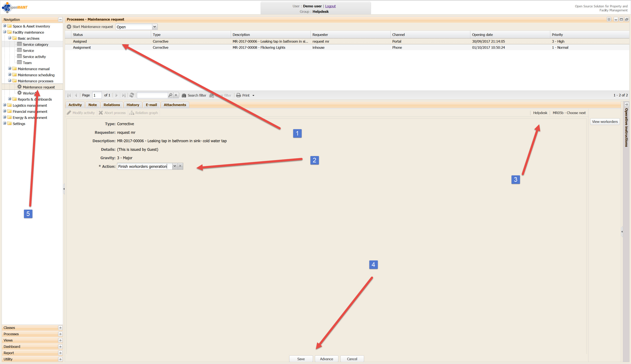The image size is (631, 364).
Task: Open the Open status filter dropdown
Action: click(155, 27)
